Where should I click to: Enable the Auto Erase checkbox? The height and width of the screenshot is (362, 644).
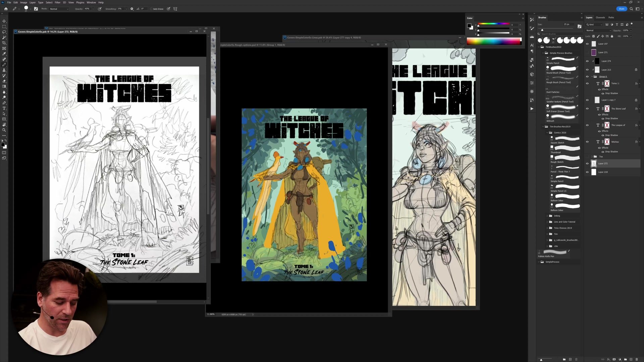[x=151, y=9]
